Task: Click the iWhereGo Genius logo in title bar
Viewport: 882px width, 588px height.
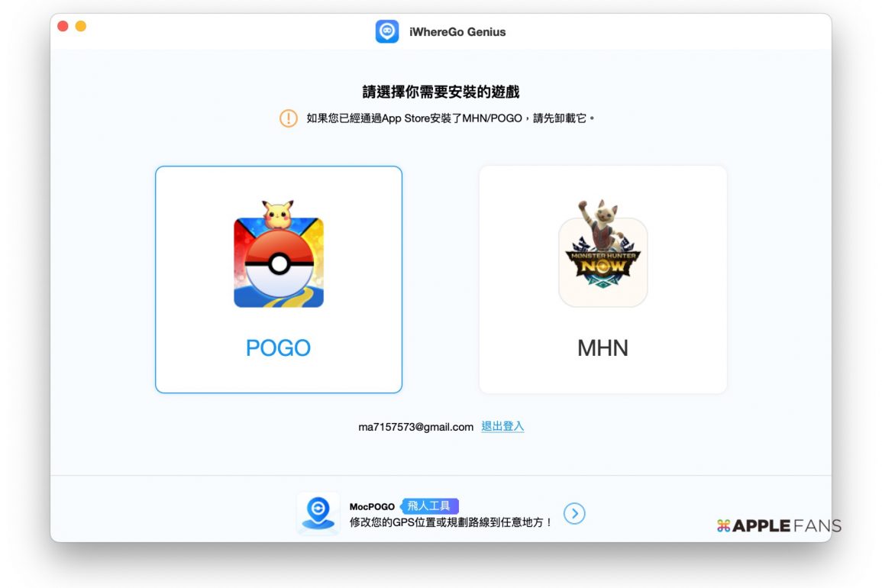Action: pos(387,31)
